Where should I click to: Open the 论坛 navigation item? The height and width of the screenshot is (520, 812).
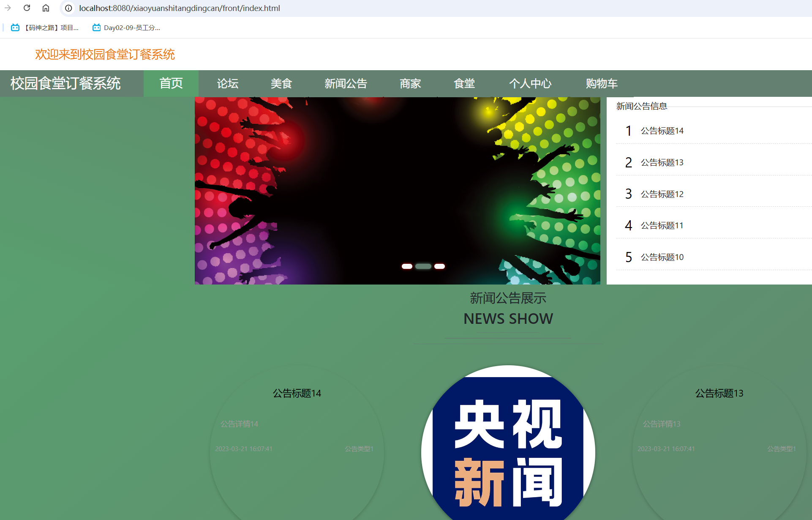[x=228, y=83]
